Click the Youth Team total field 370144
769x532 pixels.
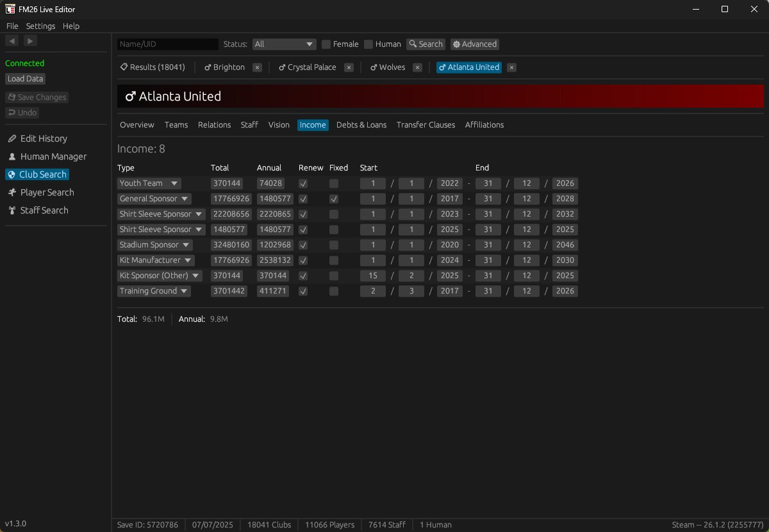[227, 183]
